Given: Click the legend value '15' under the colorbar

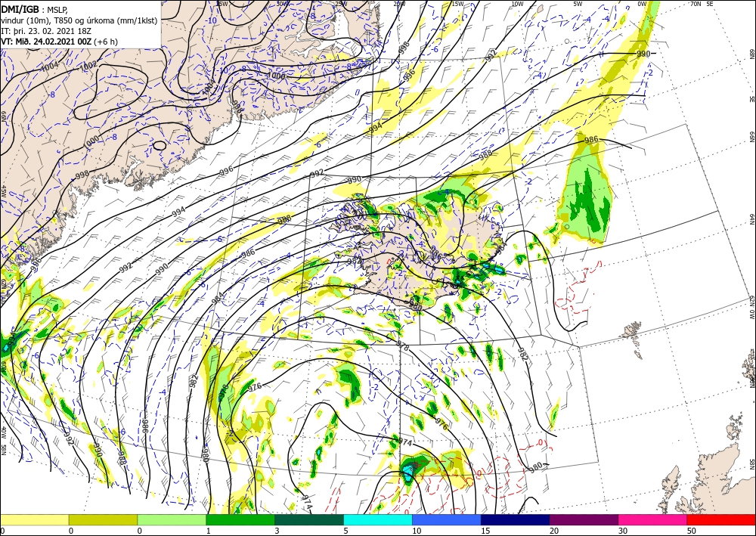Looking at the screenshot, I should click(485, 531).
